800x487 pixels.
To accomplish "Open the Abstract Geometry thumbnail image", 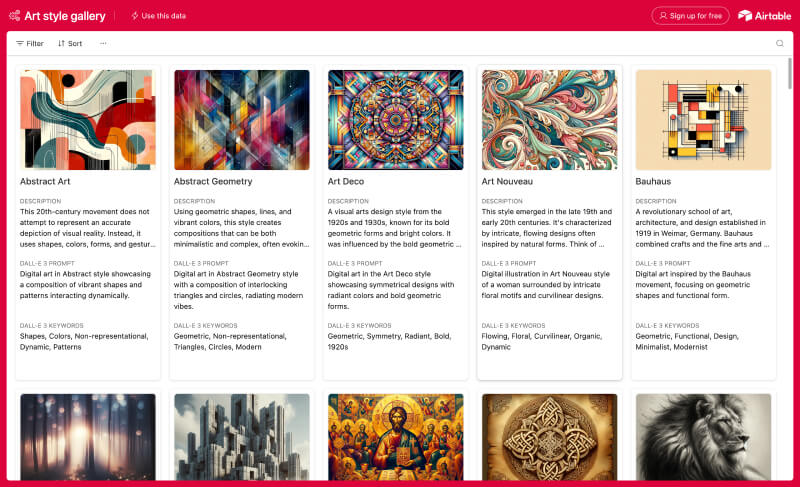I will point(242,119).
